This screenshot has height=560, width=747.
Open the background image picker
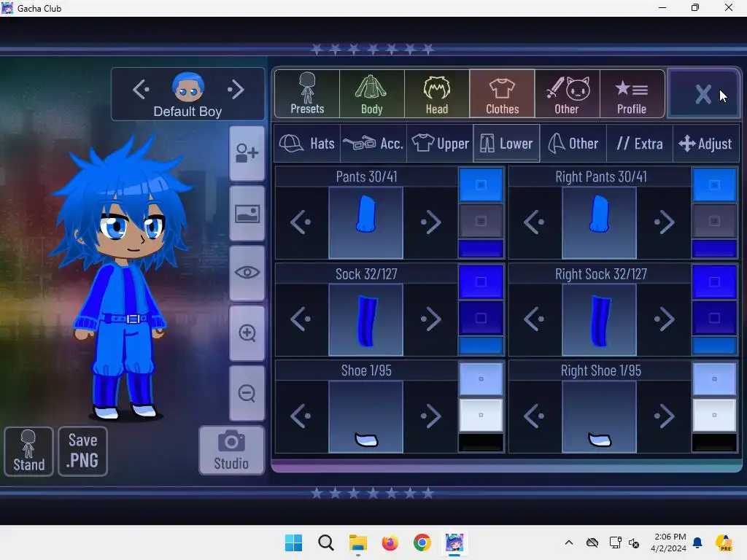[247, 214]
